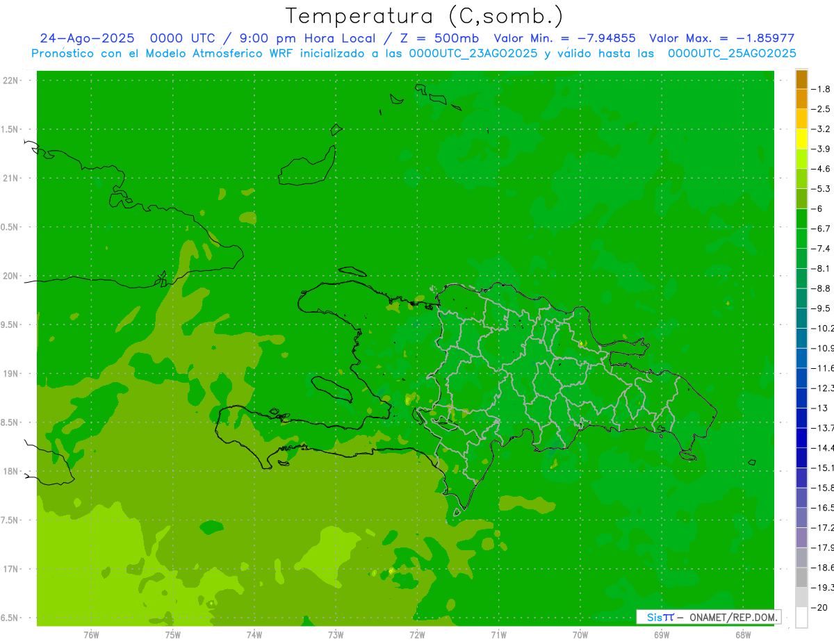Click the longitude label "72W"
Viewport: 834px width, 644px height.
point(417,635)
